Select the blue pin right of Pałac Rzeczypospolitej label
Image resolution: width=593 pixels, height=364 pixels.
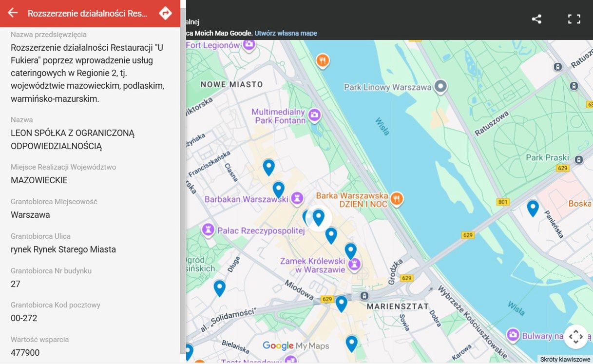tap(331, 235)
